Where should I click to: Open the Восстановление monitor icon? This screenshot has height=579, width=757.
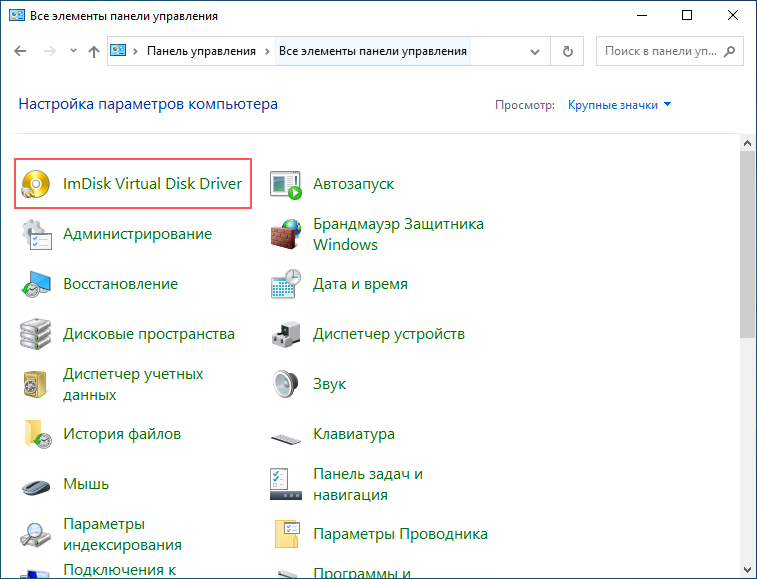tap(36, 284)
